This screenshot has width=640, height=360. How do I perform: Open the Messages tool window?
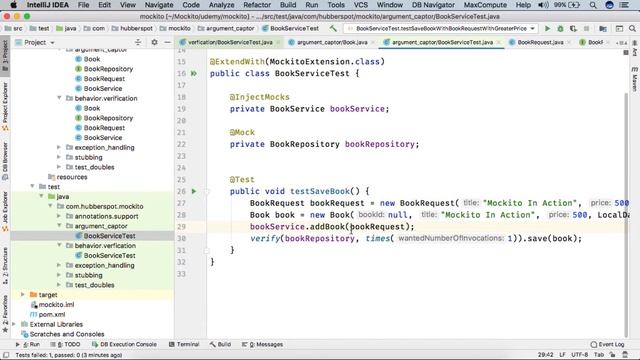tap(262, 344)
